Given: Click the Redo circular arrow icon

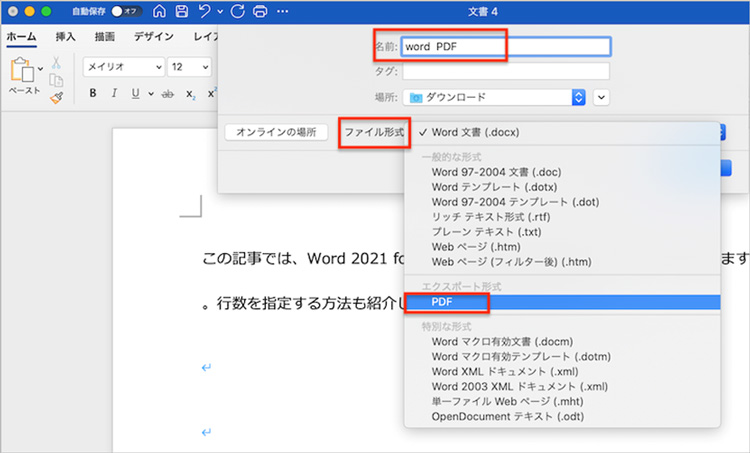Looking at the screenshot, I should tap(238, 13).
